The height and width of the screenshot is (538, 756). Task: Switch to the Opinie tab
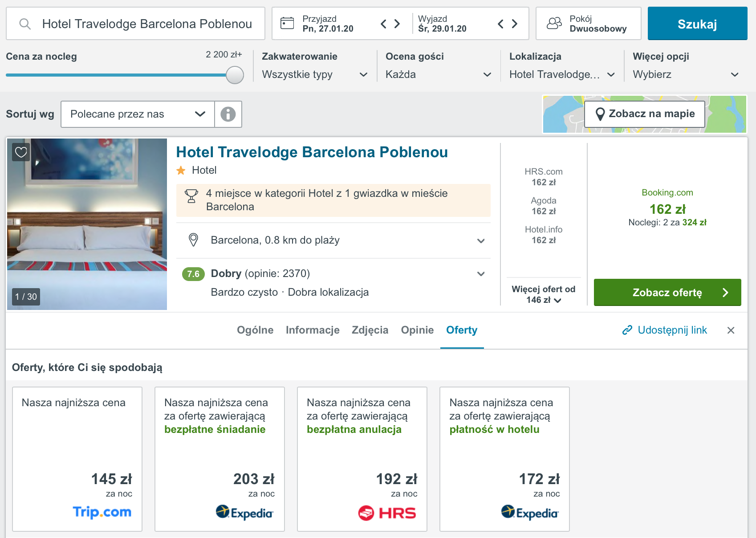pos(417,330)
